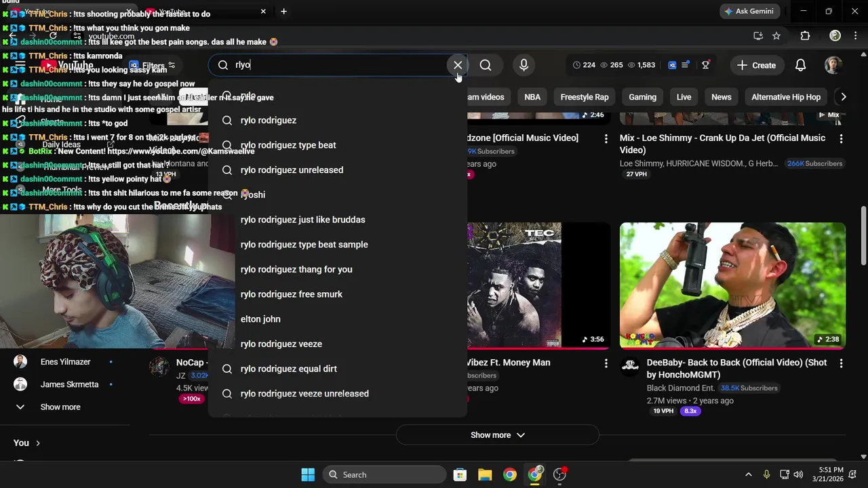The width and height of the screenshot is (868, 488).
Task: Open more options for Loe Shimmy mix
Action: click(x=841, y=138)
